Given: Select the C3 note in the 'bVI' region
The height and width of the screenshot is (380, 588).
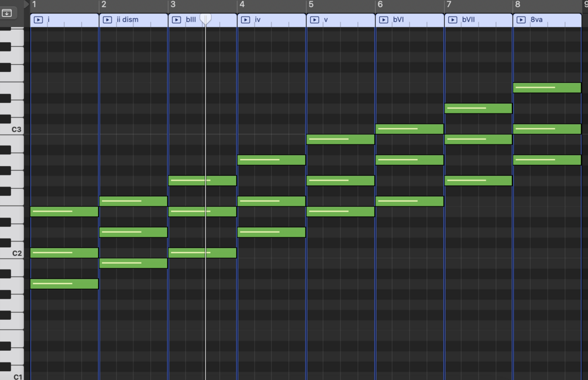Looking at the screenshot, I should (410, 129).
